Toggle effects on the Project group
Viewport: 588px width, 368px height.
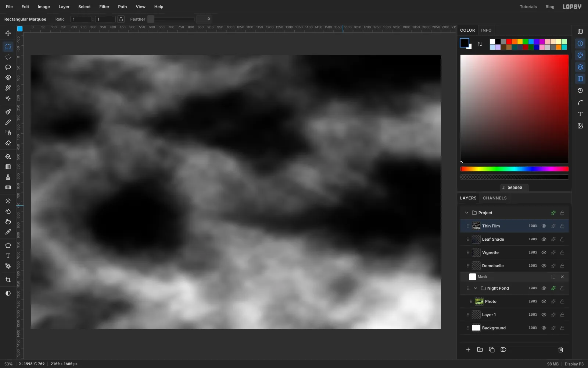(553, 213)
